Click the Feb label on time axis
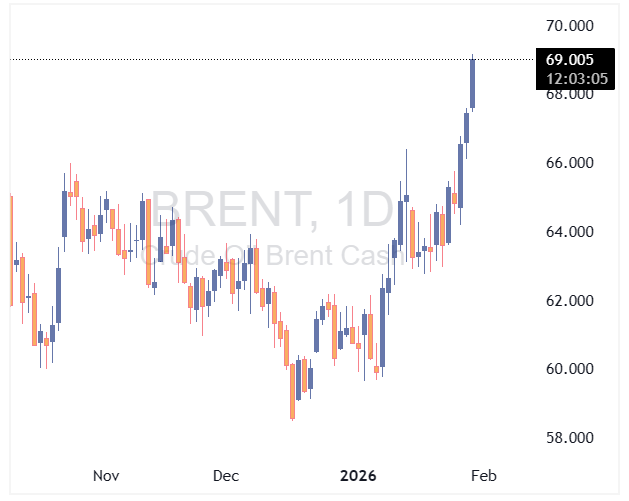Viewport: 629px width, 501px height. tap(482, 475)
